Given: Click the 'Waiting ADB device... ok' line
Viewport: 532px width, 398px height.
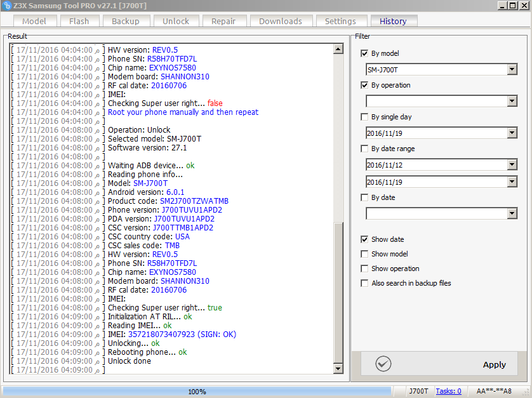Looking at the screenshot, I should point(151,166).
